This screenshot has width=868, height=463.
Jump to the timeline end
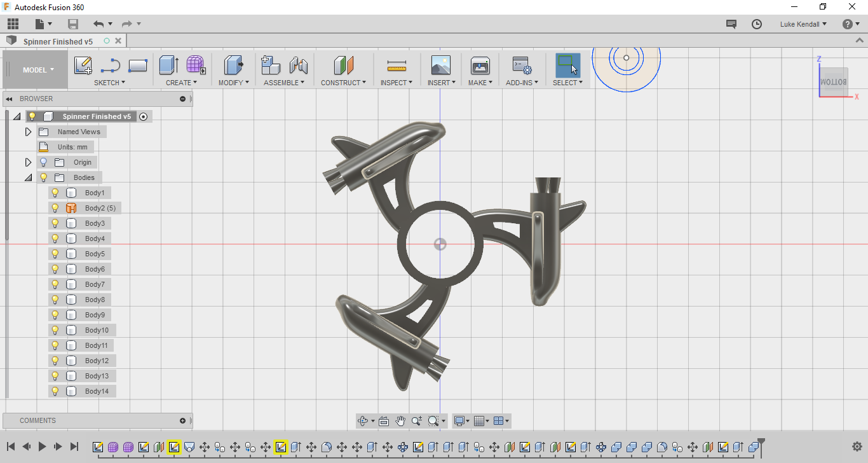[x=74, y=446]
